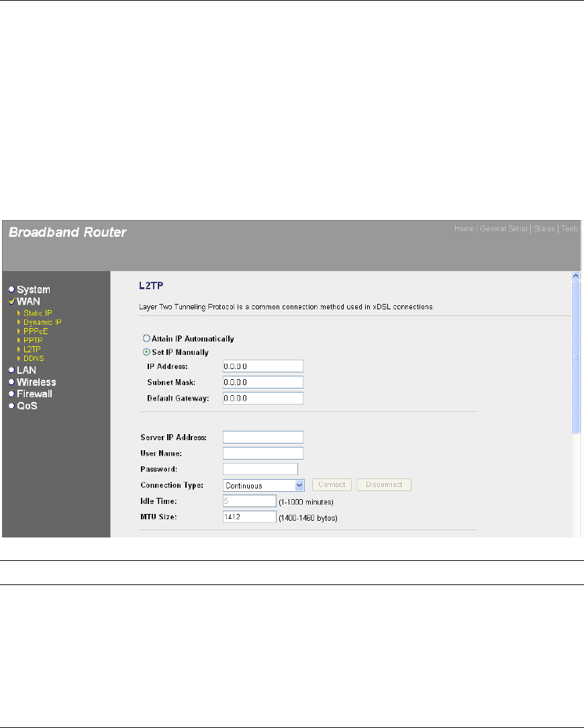Open the System menu section
Viewport: 584px width, 728px height.
[34, 289]
